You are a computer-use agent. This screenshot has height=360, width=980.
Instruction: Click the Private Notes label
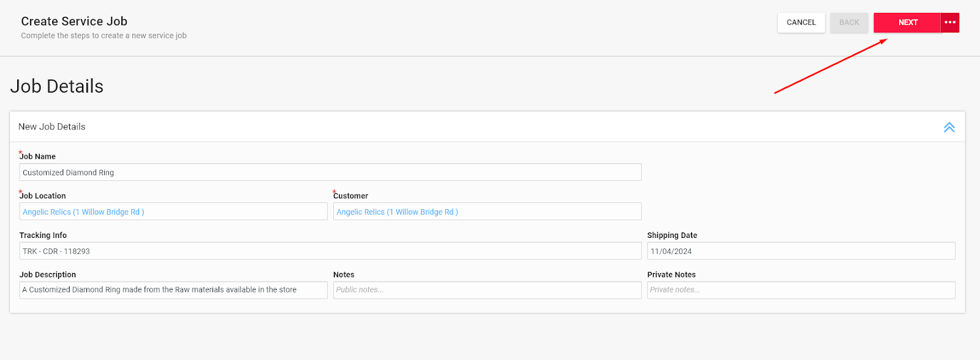click(671, 275)
